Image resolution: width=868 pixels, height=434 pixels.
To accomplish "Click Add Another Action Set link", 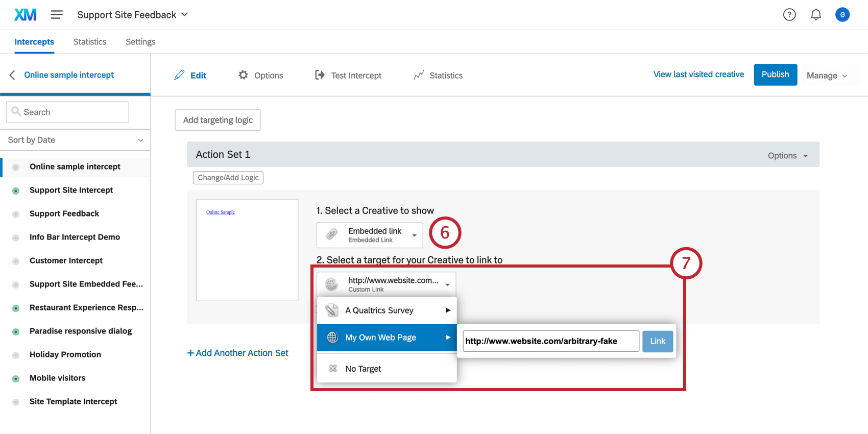I will [x=238, y=353].
